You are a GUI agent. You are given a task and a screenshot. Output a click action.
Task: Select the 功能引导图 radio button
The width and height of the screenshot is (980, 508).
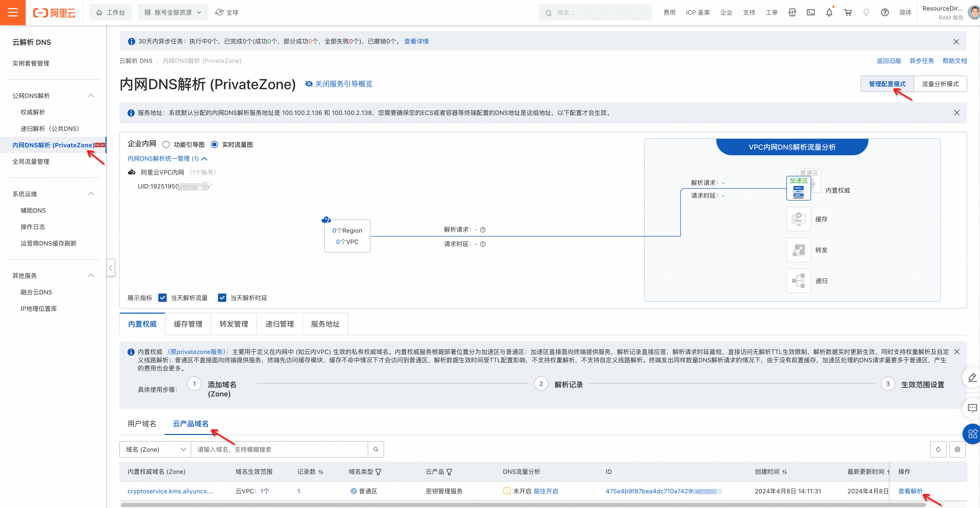pos(166,144)
